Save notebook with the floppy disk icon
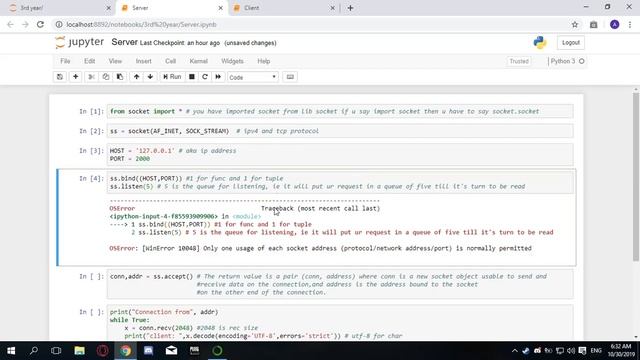 click(60, 77)
